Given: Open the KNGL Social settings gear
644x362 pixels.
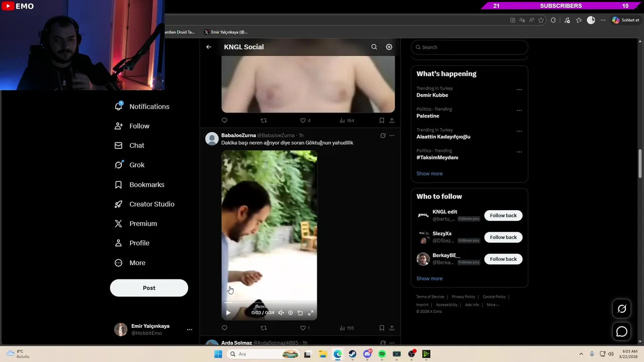Looking at the screenshot, I should (389, 47).
